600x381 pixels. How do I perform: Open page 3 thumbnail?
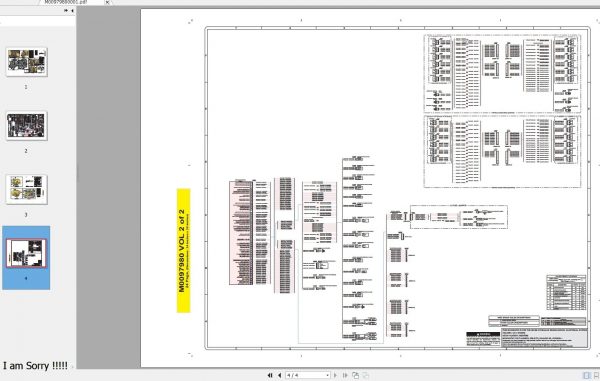tap(26, 189)
